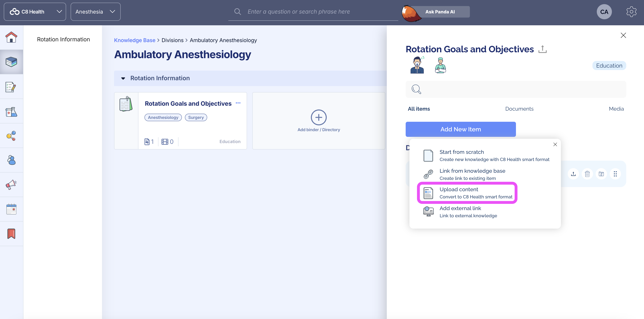The height and width of the screenshot is (319, 644).
Task: Click the Add New Item button
Action: pos(460,129)
